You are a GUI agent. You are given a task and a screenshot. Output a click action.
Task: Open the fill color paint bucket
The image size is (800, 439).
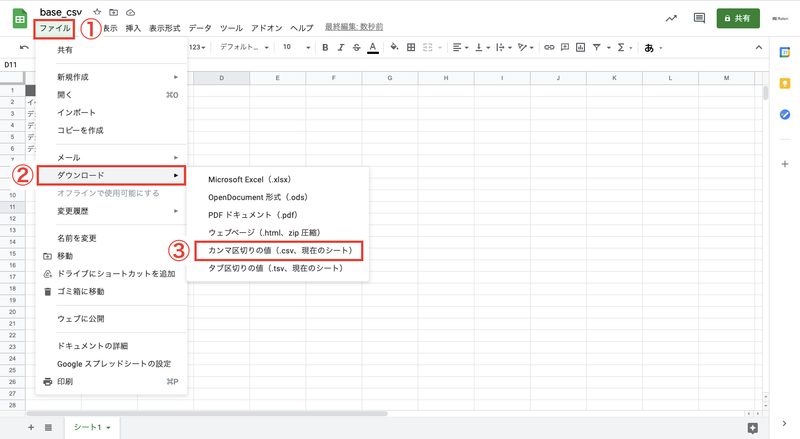[x=394, y=47]
